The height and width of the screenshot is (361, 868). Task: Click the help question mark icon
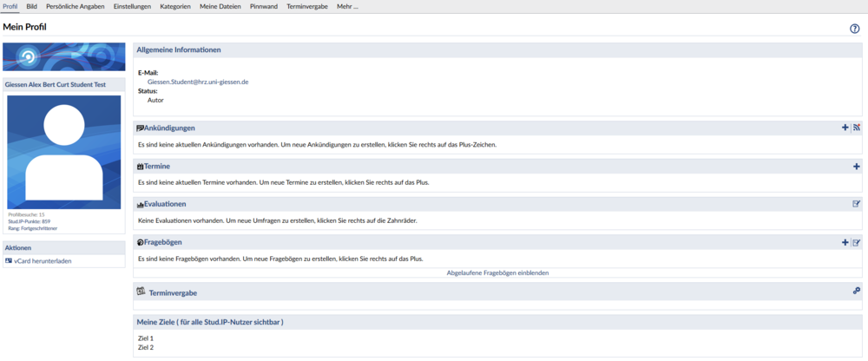pos(855,29)
